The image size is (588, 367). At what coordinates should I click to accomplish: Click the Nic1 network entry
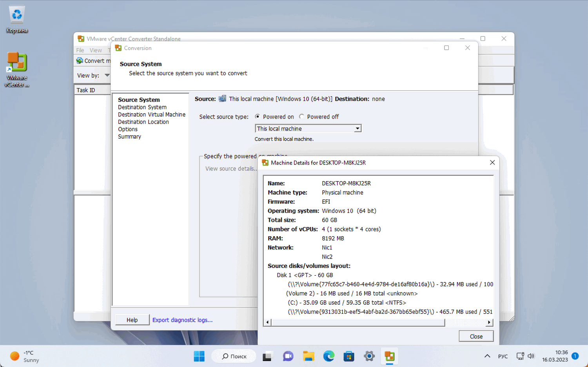[x=327, y=248]
